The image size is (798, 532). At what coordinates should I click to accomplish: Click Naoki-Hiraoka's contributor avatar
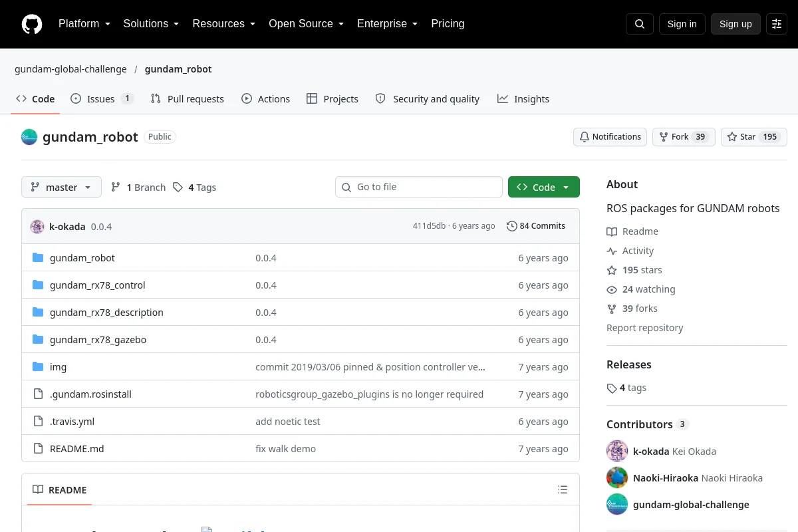pyautogui.click(x=617, y=478)
